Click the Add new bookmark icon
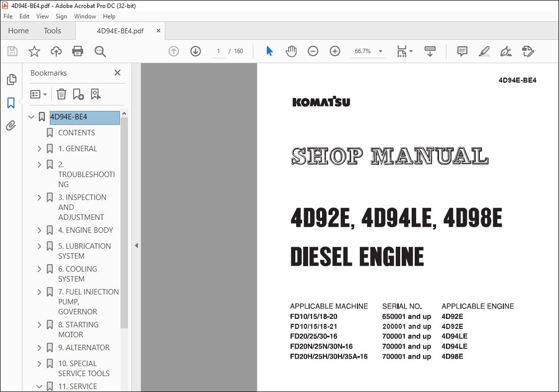This screenshot has width=559, height=392. [x=79, y=94]
